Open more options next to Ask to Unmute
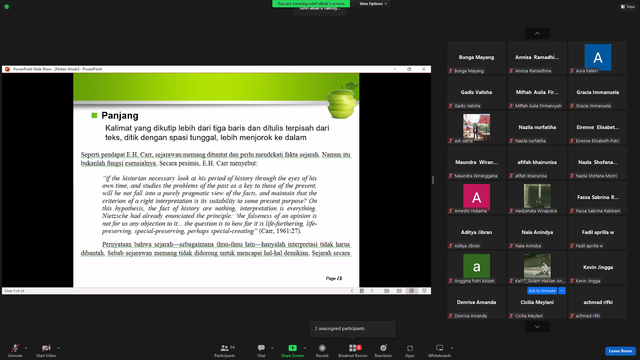The height and width of the screenshot is (360, 640). point(562,291)
